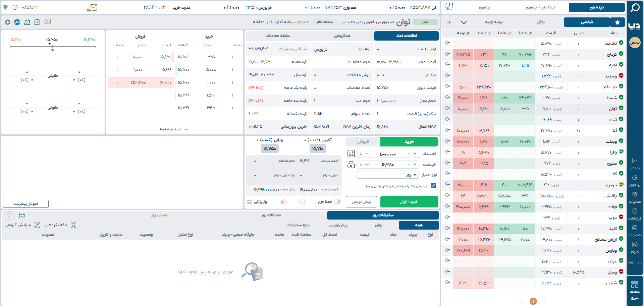This screenshot has height=306, width=644.
Task: Open نمودار (chart) from the sidebar
Action: click(x=635, y=164)
